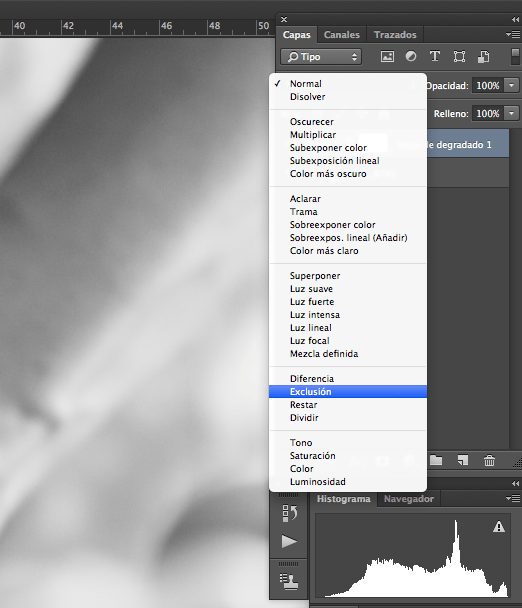Switch to the Canales tab

tap(342, 35)
